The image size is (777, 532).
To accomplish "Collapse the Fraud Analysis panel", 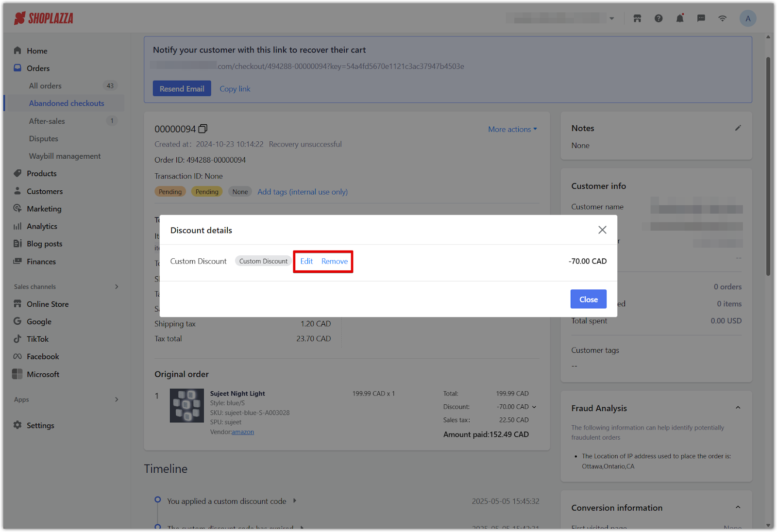I will pos(738,408).
